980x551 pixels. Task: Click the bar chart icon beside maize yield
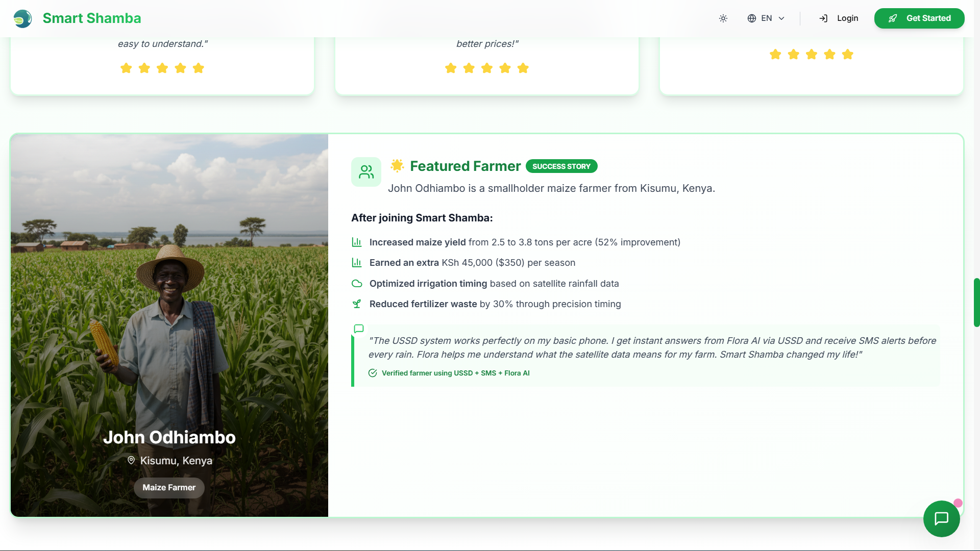tap(357, 242)
